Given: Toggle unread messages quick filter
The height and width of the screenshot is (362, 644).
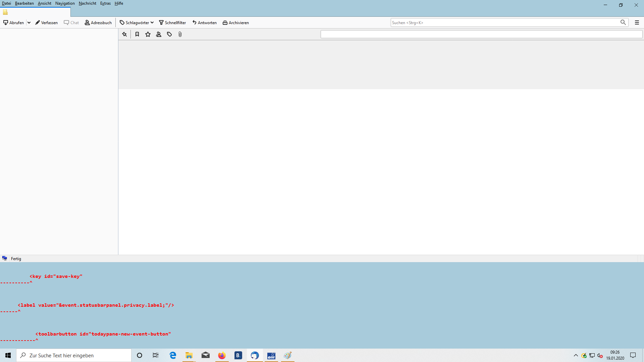Looking at the screenshot, I should tap(137, 34).
